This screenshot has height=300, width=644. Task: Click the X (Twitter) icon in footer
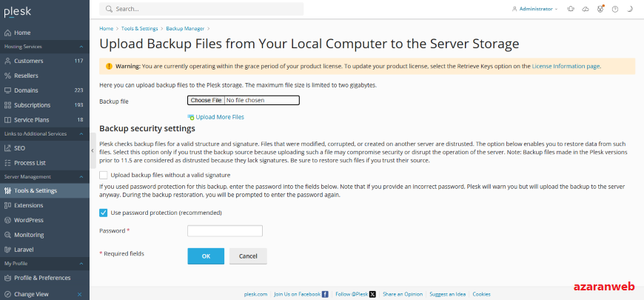tap(372, 294)
